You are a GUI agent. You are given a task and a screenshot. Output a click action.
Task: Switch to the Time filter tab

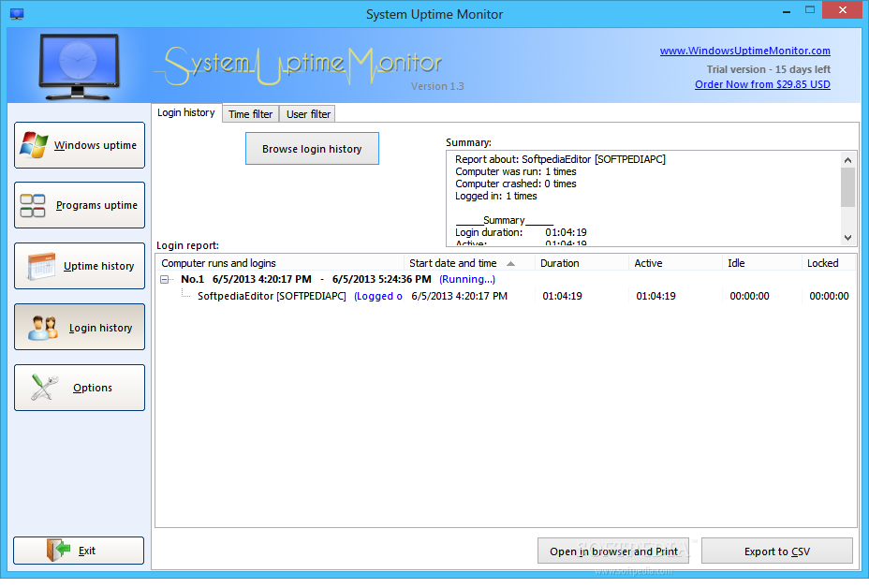251,114
